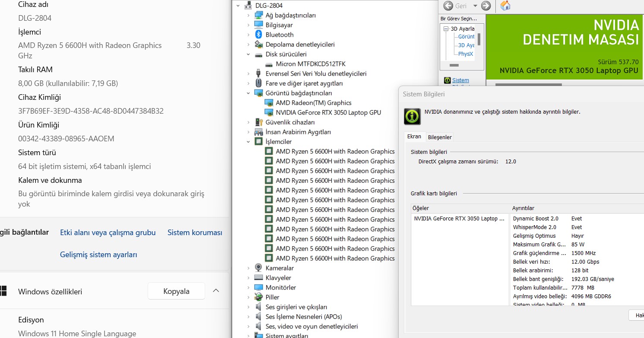Click the Ayrılmış video belleği detail row
Screen dimensions: 644x338
tap(577, 297)
